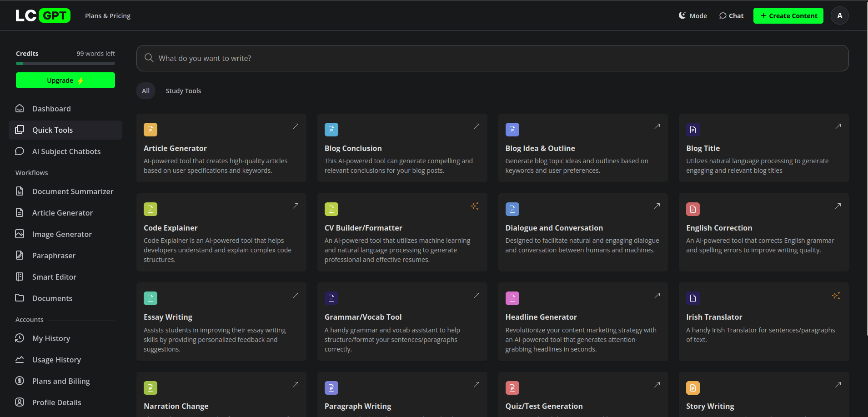868x417 pixels.
Task: Open the Dashboard icon in sidebar
Action: pyautogui.click(x=20, y=109)
